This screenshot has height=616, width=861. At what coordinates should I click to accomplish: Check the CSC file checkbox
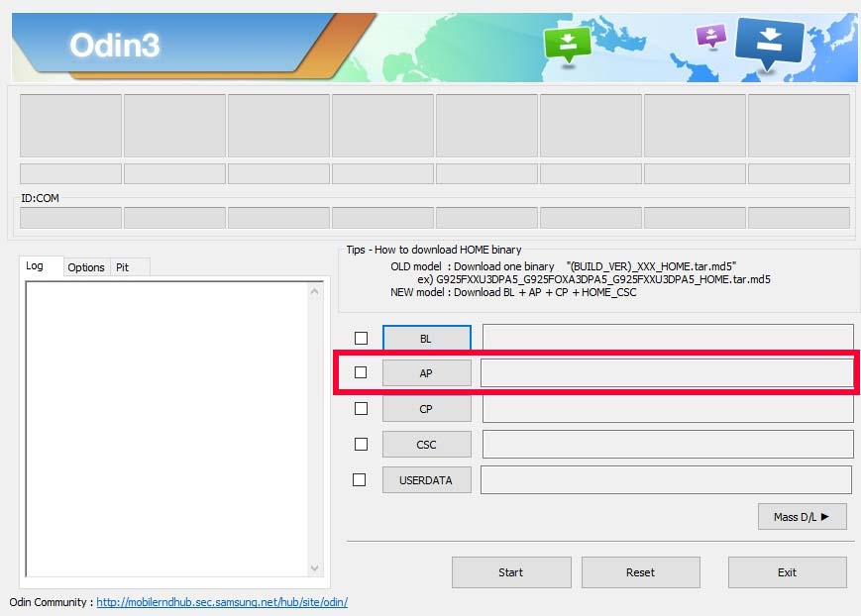tap(361, 444)
